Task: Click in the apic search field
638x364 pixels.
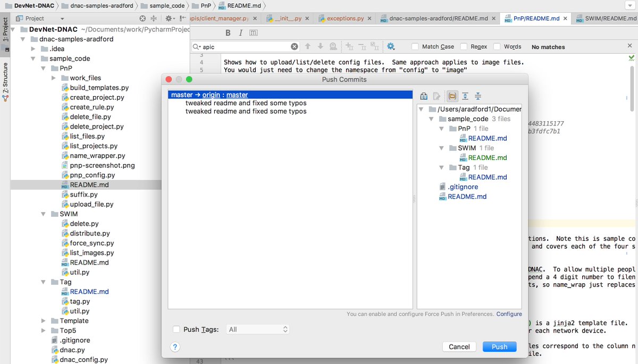Action: [246, 47]
